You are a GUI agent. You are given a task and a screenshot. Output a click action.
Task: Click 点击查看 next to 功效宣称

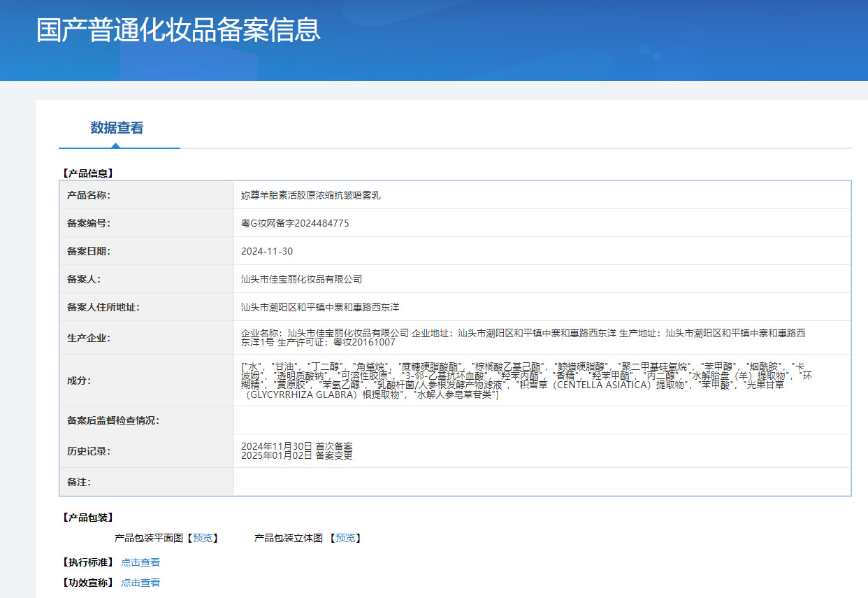coord(140,583)
